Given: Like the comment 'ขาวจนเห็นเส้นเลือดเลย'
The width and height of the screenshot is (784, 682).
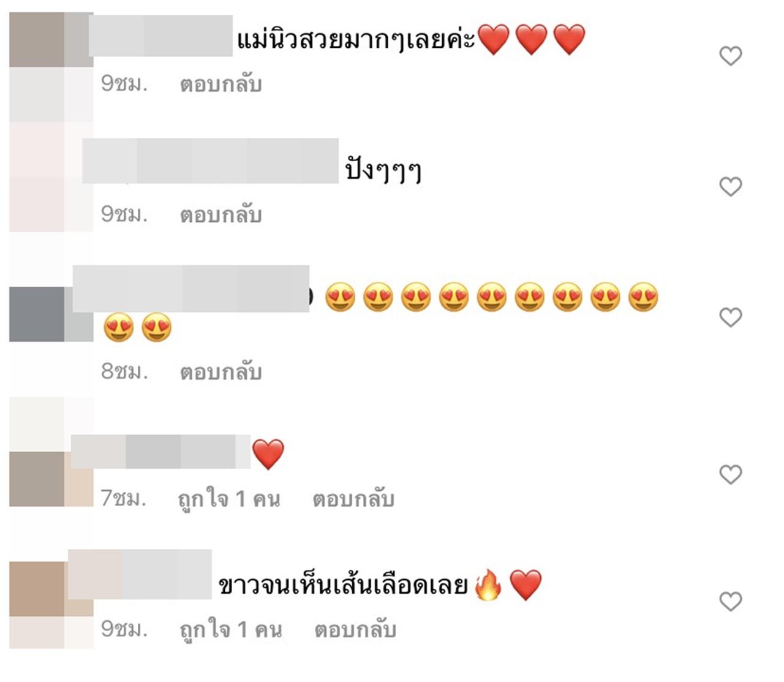Looking at the screenshot, I should [730, 601].
